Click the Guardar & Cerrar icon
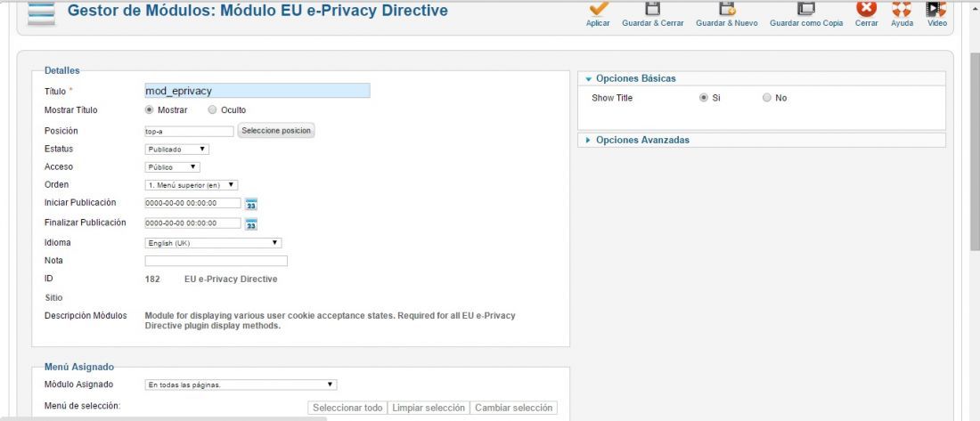 click(x=652, y=8)
